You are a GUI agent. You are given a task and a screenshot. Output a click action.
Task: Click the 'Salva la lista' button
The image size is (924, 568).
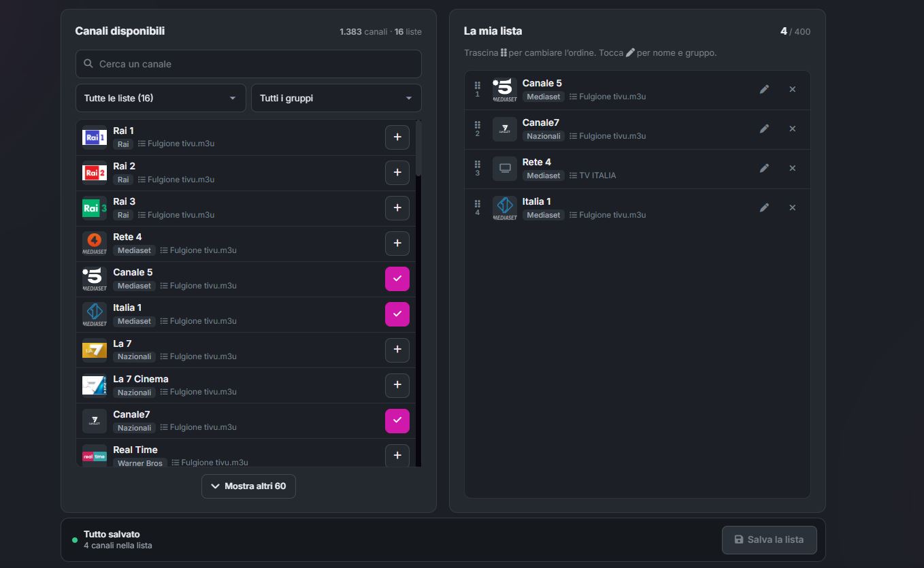(x=769, y=539)
